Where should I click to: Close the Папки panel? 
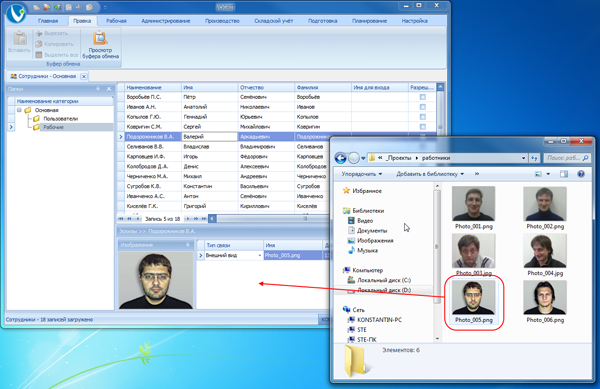pos(109,89)
